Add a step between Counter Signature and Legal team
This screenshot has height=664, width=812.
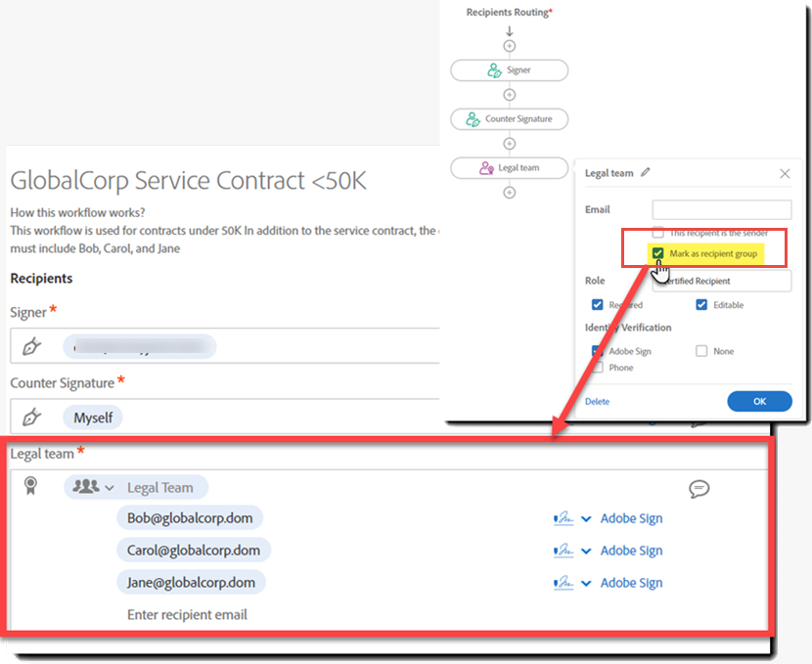[510, 144]
